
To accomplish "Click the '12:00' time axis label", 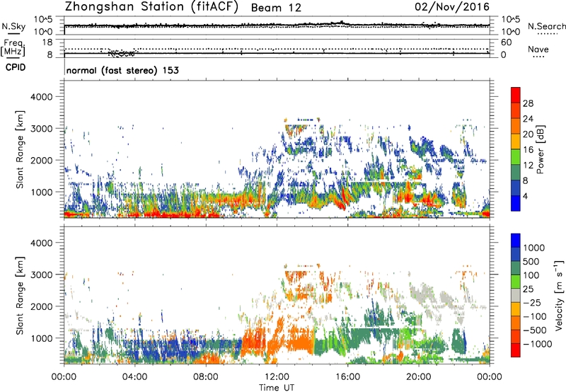I will tap(277, 377).
